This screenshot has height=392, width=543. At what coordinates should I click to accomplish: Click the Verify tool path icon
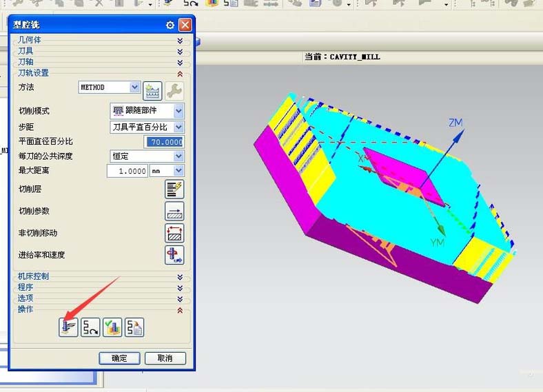[x=112, y=327]
